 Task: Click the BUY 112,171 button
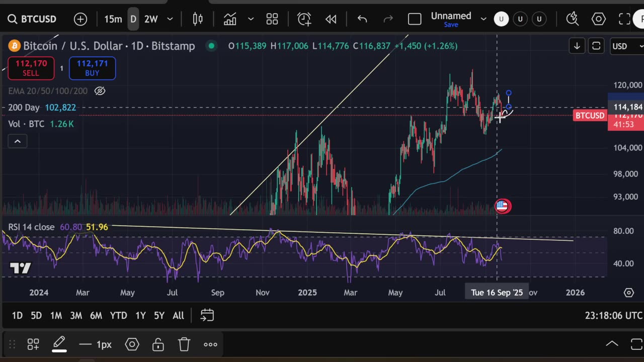(92, 68)
